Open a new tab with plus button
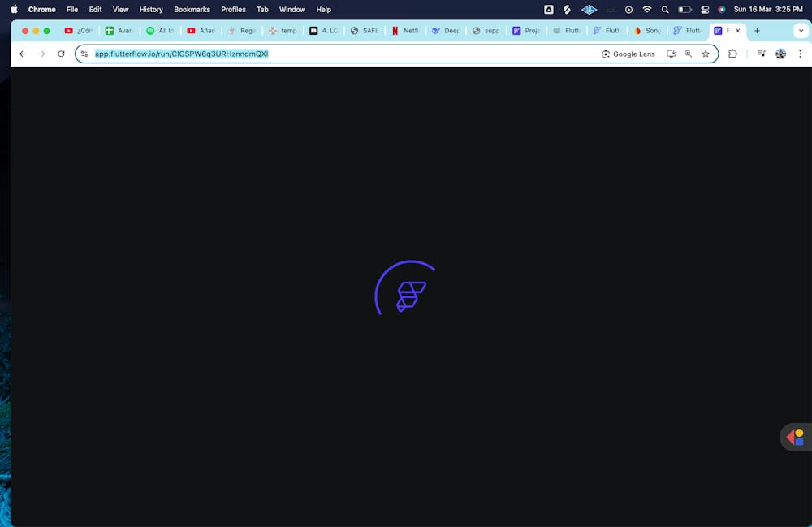The image size is (812, 527). [x=757, y=31]
